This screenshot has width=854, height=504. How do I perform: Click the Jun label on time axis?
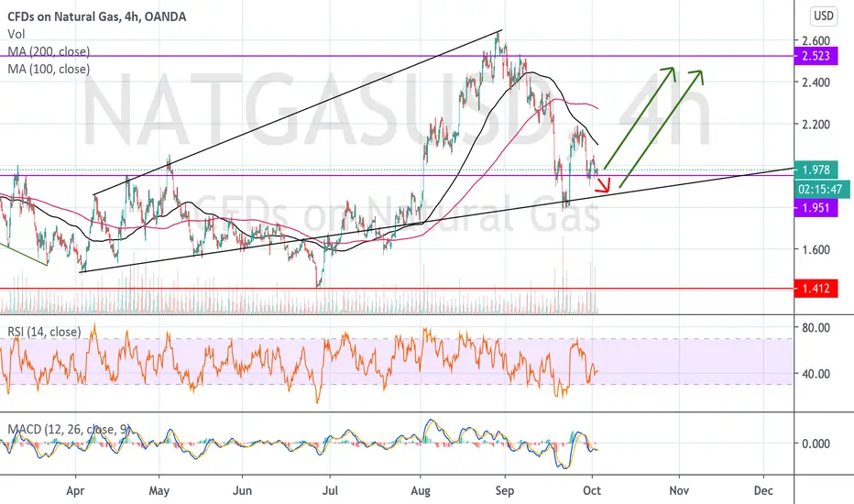[243, 490]
